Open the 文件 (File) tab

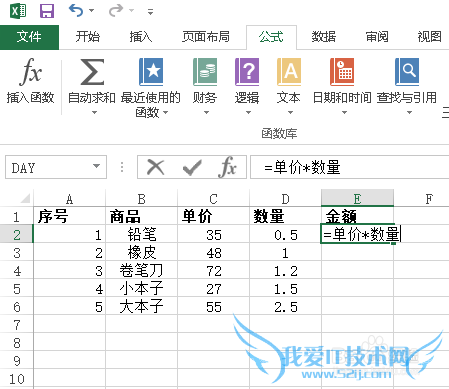[29, 37]
